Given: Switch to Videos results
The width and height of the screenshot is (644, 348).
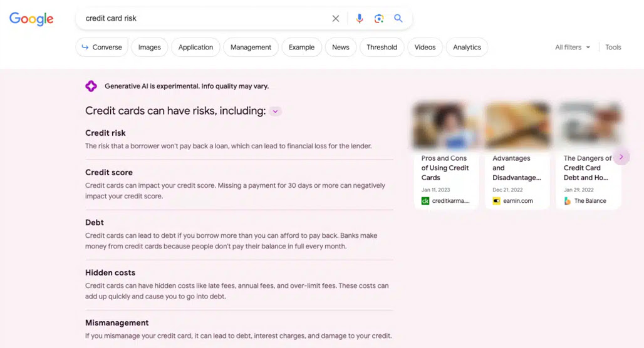Looking at the screenshot, I should (425, 47).
